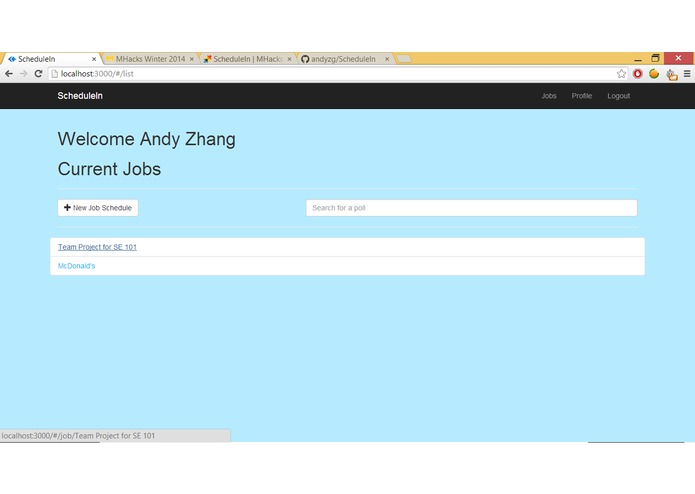
Task: Open Team Project for SE 101 job
Action: click(x=97, y=247)
